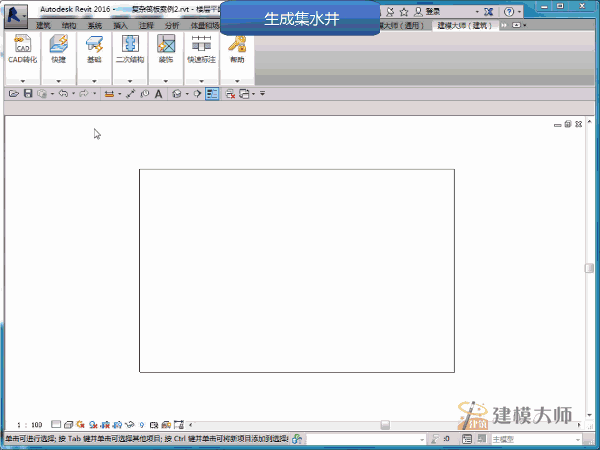Open the 结构 ribbon tab
Screen dimensions: 600x450
pyautogui.click(x=69, y=26)
